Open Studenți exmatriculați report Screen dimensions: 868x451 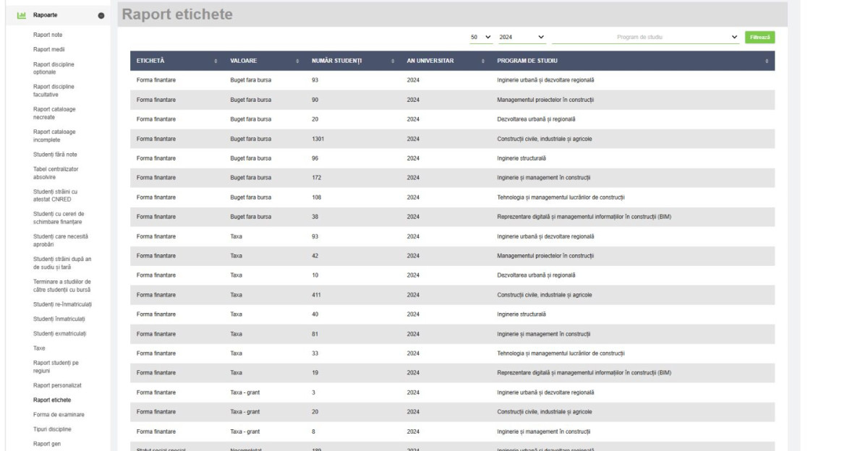pyautogui.click(x=59, y=334)
